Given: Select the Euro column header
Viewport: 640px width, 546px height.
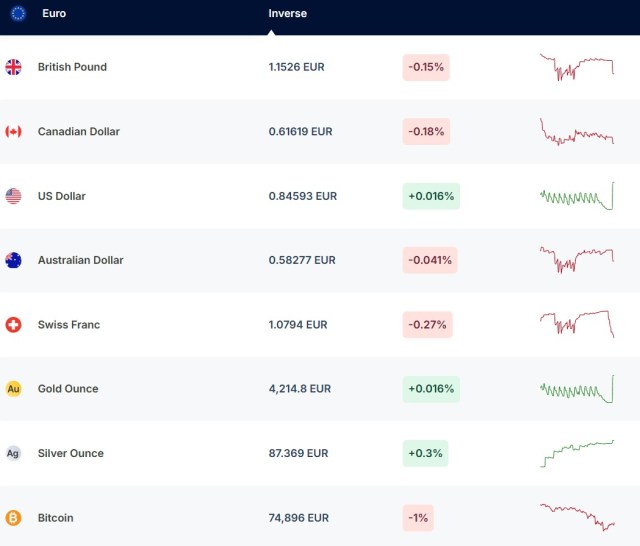Looking at the screenshot, I should pos(54,14).
